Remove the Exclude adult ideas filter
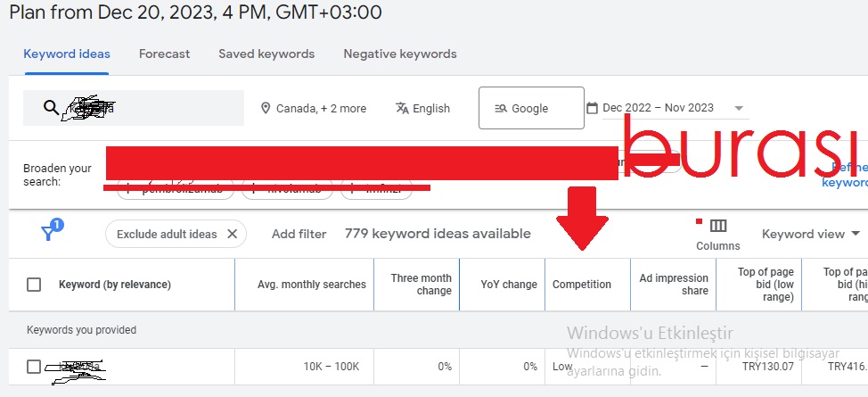 point(233,234)
